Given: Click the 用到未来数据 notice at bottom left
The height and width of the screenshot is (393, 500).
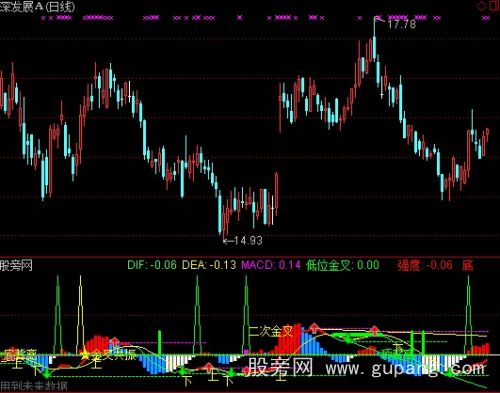Looking at the screenshot, I should (x=34, y=386).
